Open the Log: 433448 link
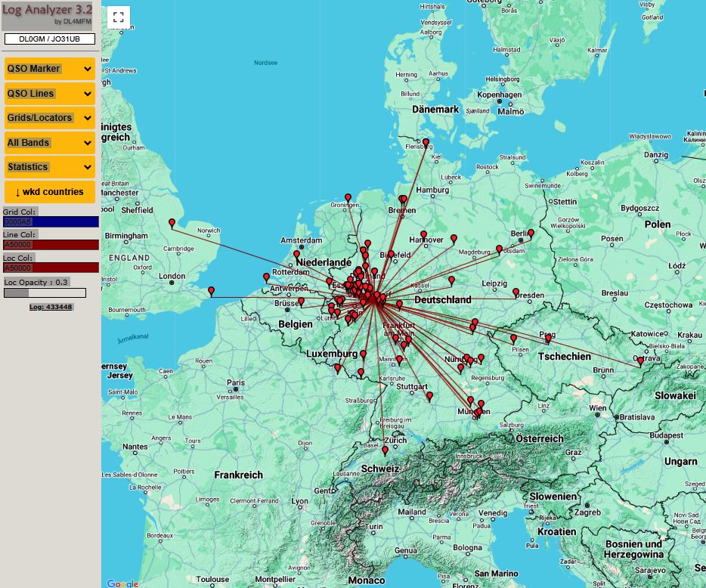The width and height of the screenshot is (706, 588). (x=51, y=307)
